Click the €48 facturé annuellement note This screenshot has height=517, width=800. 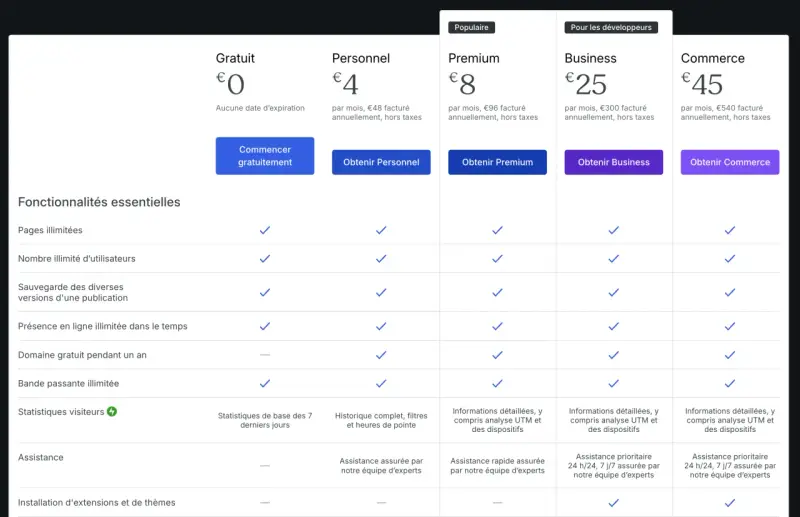coord(377,113)
